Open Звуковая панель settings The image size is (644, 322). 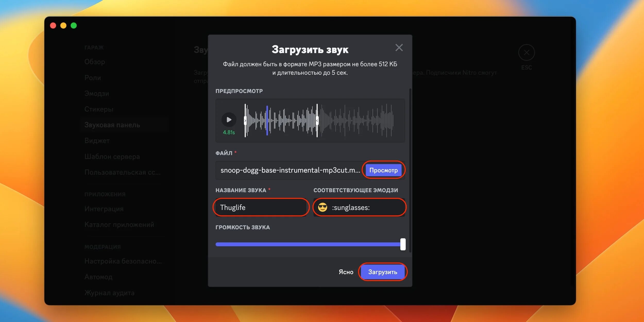click(112, 125)
